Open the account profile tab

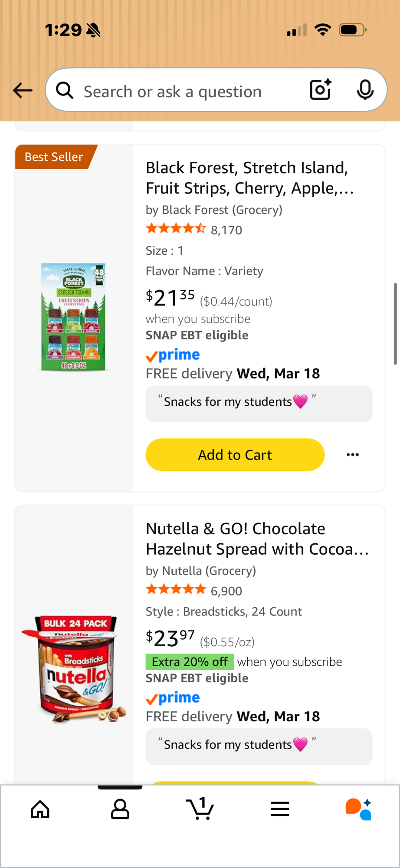120,809
